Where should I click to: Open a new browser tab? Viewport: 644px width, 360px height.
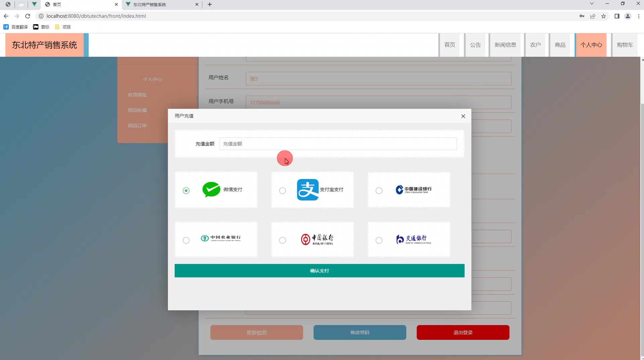[210, 4]
